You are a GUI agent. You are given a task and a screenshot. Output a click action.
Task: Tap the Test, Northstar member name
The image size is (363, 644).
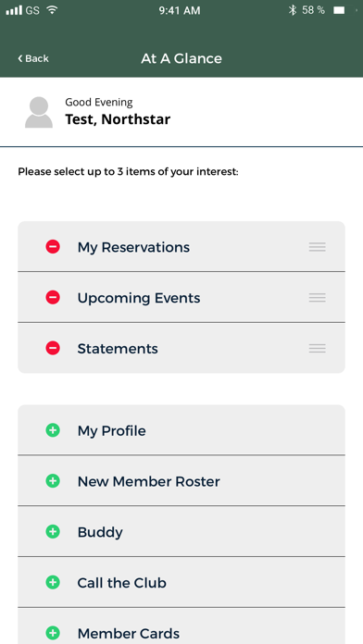coord(118,119)
